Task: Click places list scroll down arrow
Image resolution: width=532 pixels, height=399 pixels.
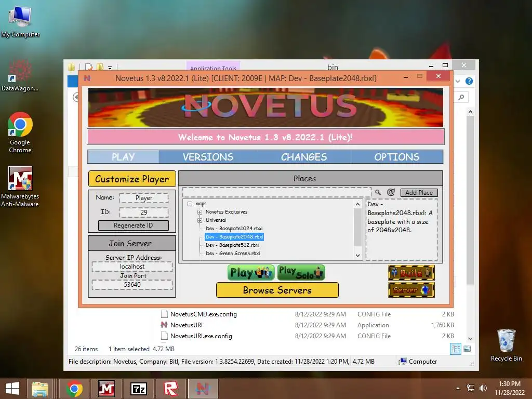Action: (357, 256)
